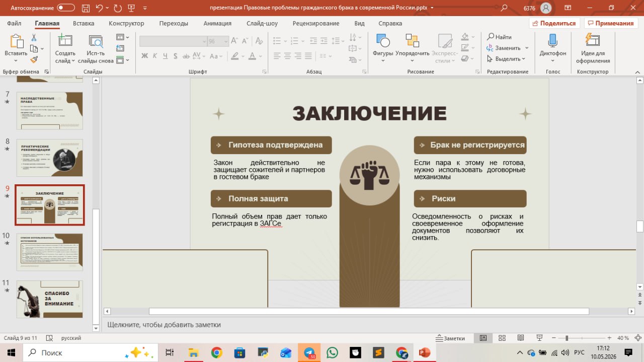Click the Align text left icon

click(276, 56)
